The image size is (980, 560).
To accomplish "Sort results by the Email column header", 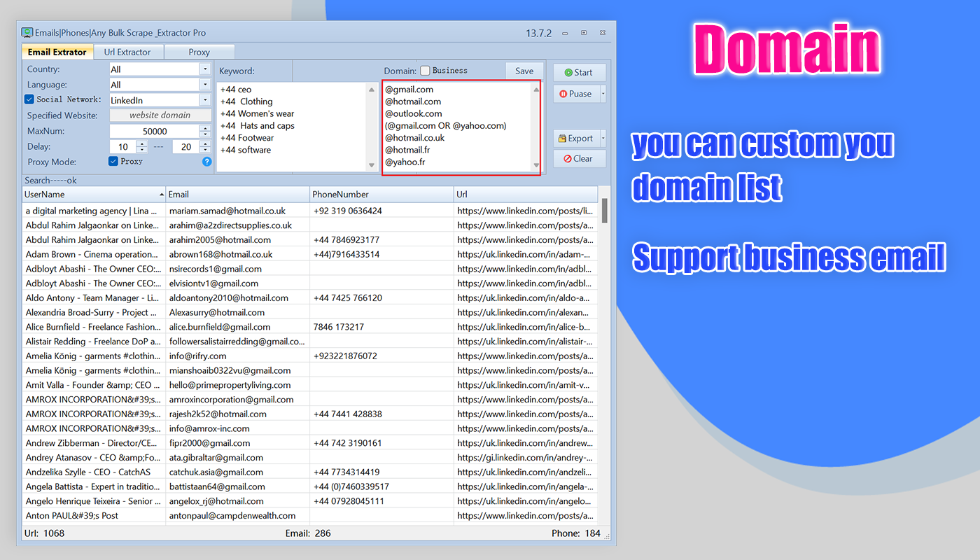I will pyautogui.click(x=238, y=195).
